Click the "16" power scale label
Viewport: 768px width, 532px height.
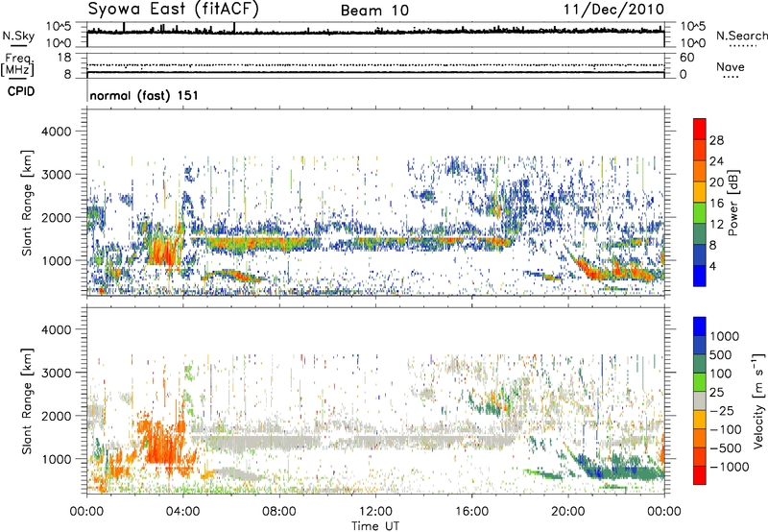coord(716,204)
